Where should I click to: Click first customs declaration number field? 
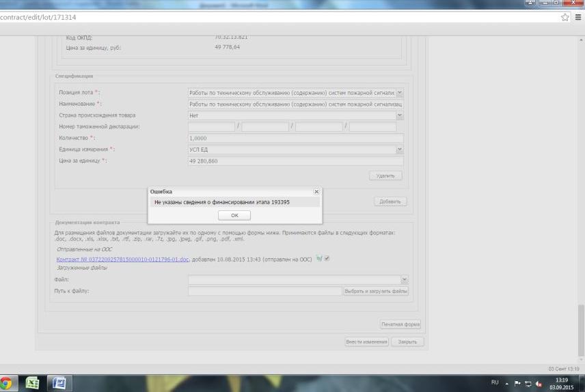[x=212, y=127]
